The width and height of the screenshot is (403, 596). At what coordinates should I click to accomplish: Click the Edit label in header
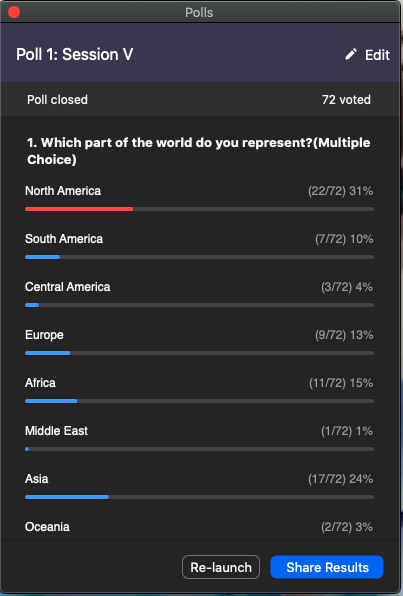pos(377,55)
